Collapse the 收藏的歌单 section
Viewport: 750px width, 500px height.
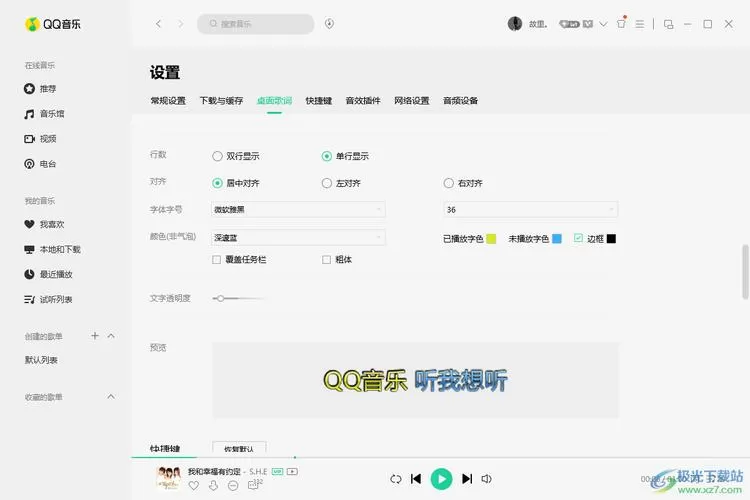click(111, 397)
